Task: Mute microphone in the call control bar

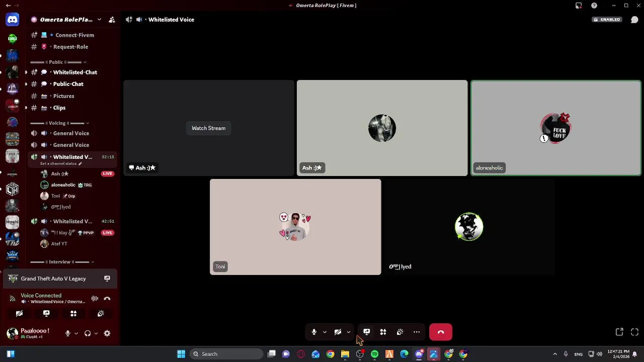Action: coord(314,332)
